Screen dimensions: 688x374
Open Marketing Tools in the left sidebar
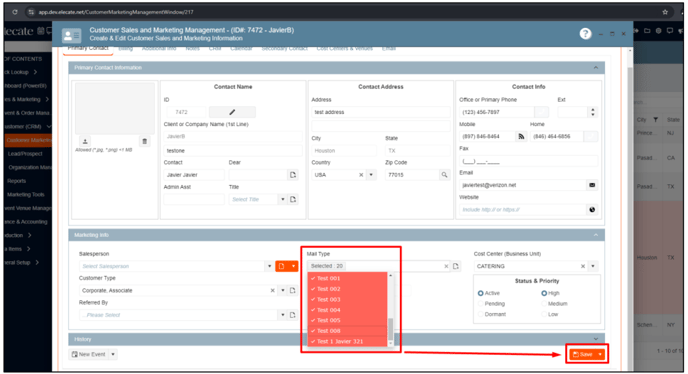(x=25, y=194)
